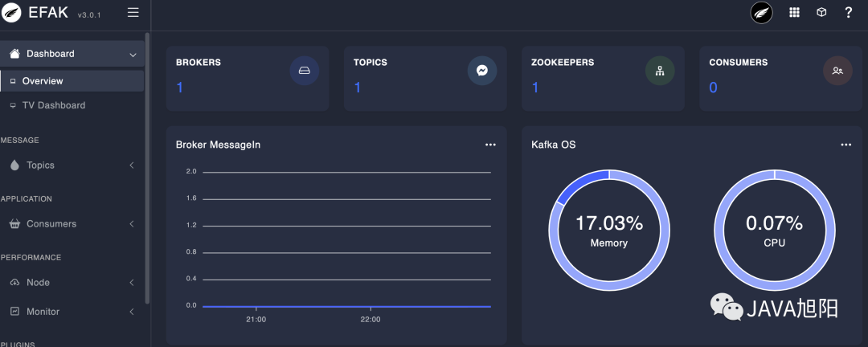This screenshot has height=347, width=868.
Task: Open Kafka OS options ellipsis
Action: point(845,145)
